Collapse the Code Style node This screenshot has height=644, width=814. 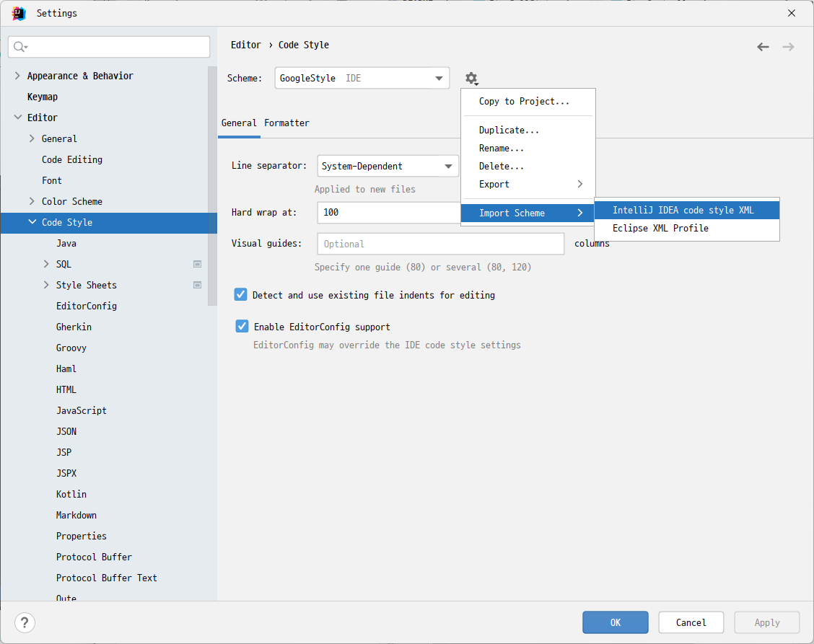click(x=32, y=222)
